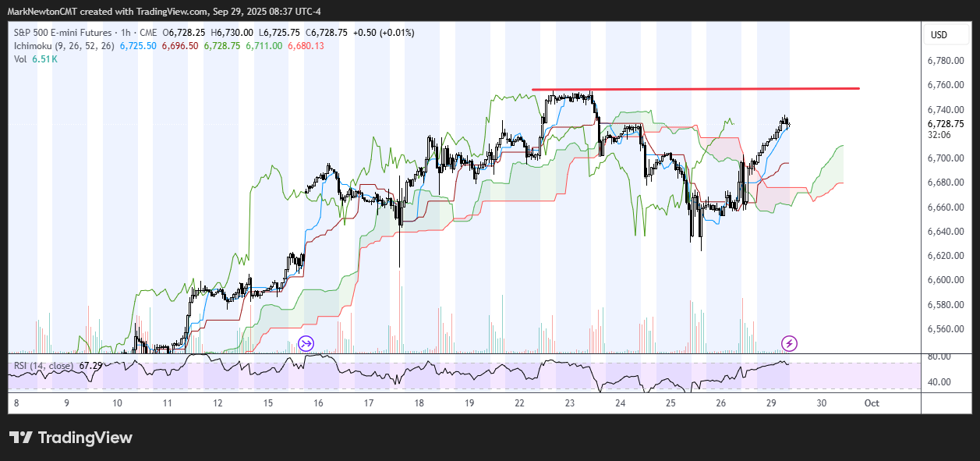Click the TradingView logo at the bottom
The image size is (980, 461).
coord(71,438)
